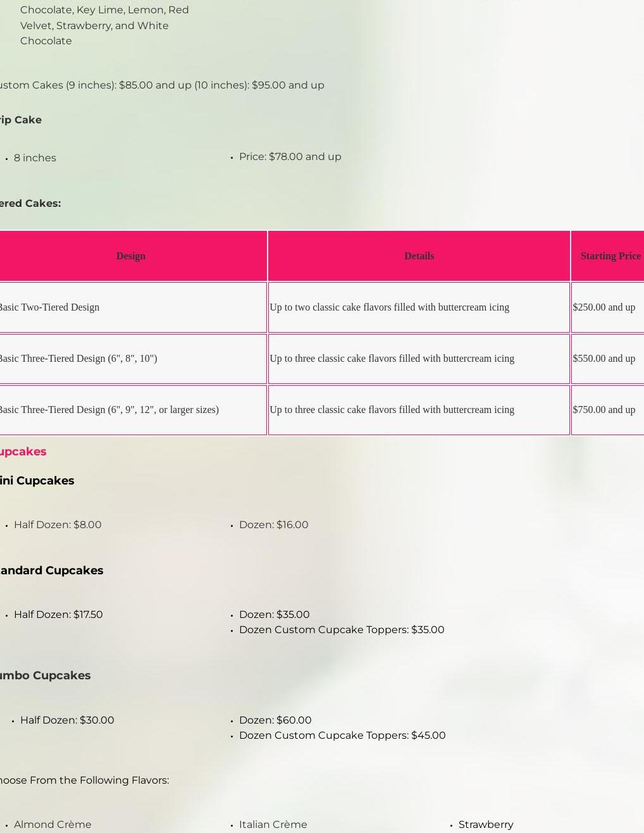Select the three-tiered 6", 8", 10" design cell
644x833 pixels.
coord(78,359)
